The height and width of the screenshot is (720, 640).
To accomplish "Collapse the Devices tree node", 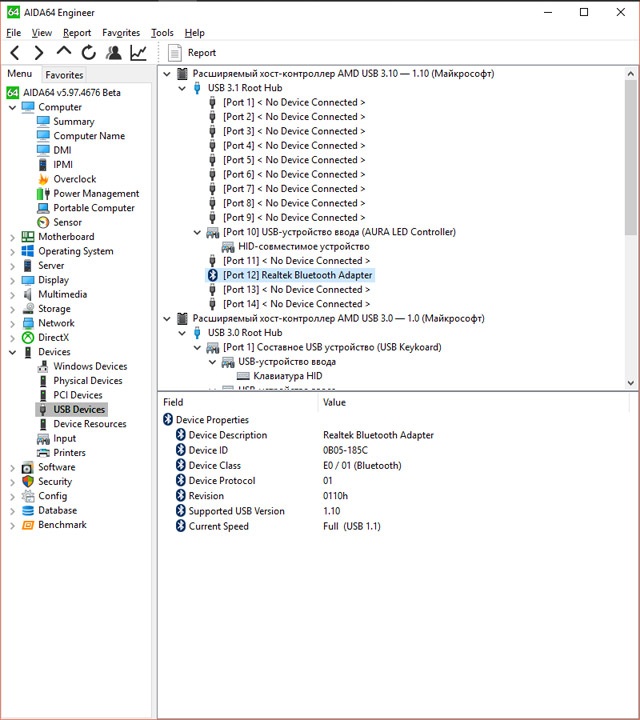I will [x=12, y=352].
